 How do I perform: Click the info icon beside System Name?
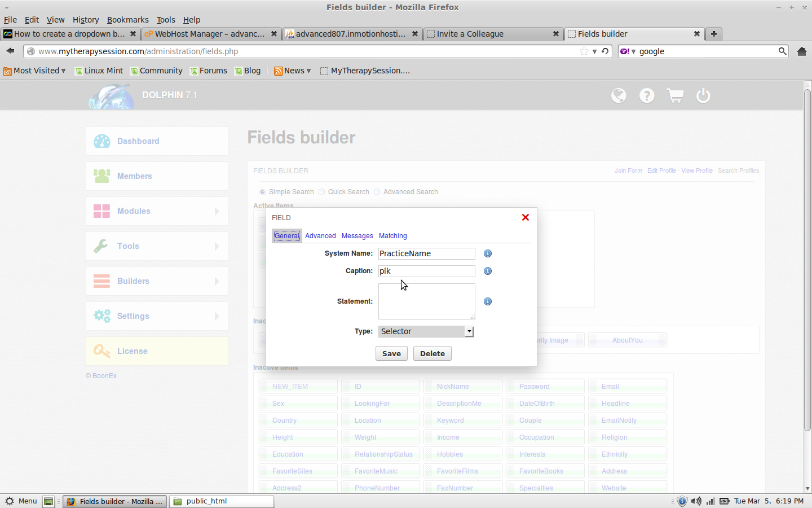tap(488, 253)
